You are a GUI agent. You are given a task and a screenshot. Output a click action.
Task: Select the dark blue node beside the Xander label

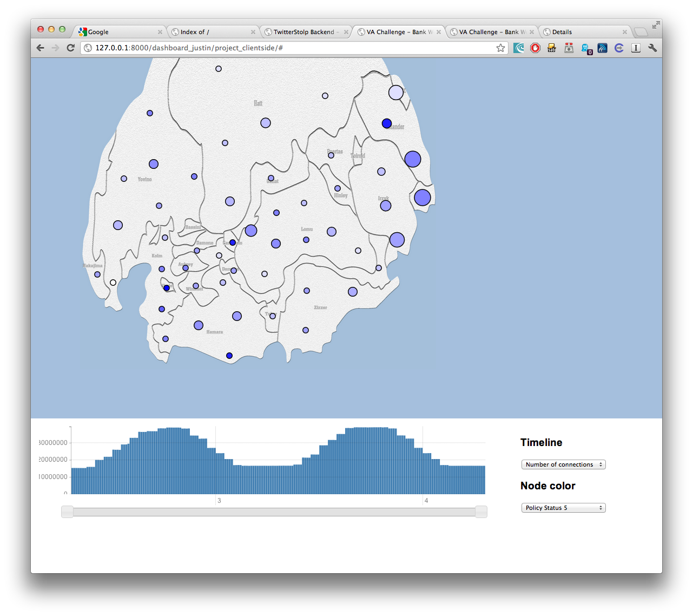coord(387,123)
